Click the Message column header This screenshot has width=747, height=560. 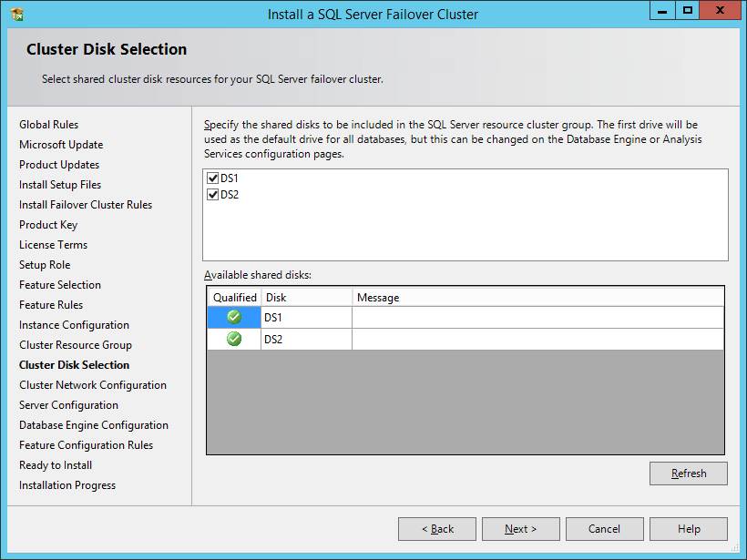coord(537,298)
